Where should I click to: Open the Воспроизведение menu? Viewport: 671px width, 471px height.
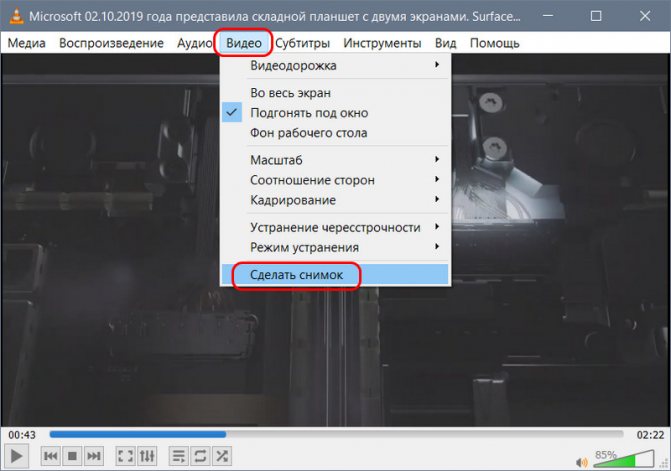[x=111, y=43]
